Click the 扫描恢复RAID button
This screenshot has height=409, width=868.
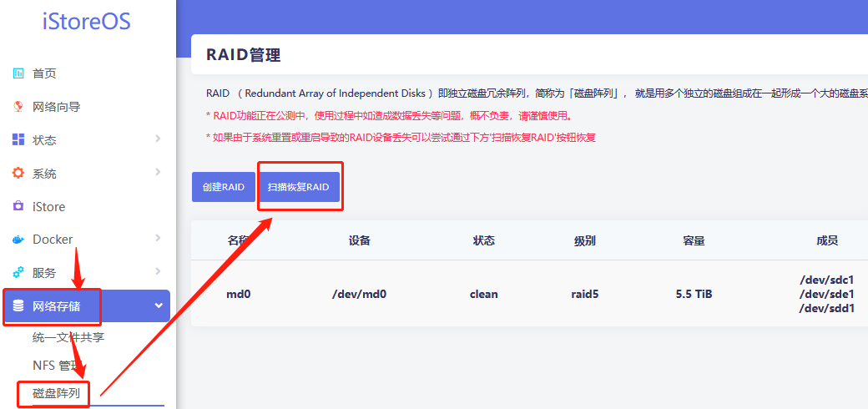299,187
